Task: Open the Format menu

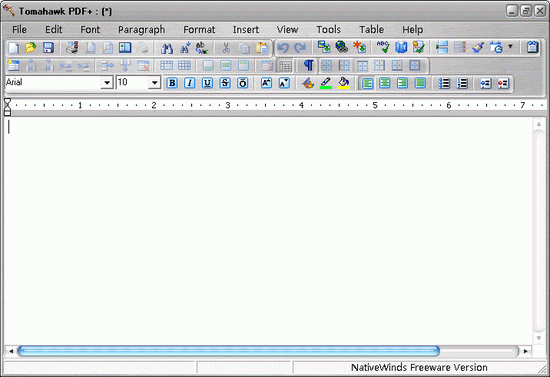Action: (x=199, y=30)
